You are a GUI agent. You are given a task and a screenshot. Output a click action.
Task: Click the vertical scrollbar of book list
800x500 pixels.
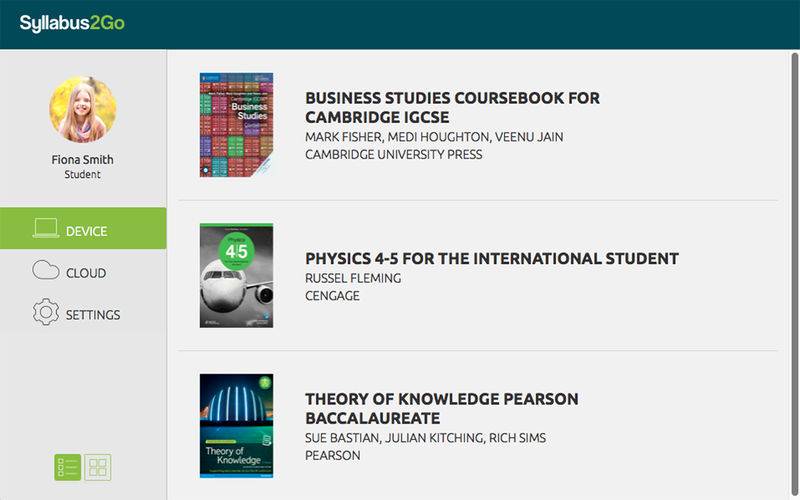794,200
